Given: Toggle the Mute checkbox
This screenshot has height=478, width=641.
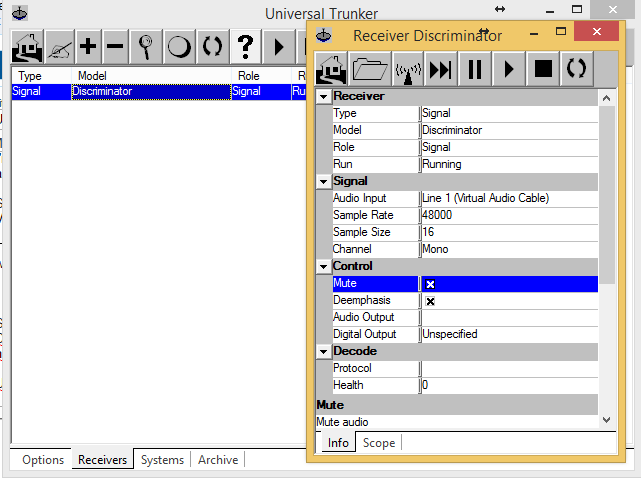Looking at the screenshot, I should tap(430, 284).
